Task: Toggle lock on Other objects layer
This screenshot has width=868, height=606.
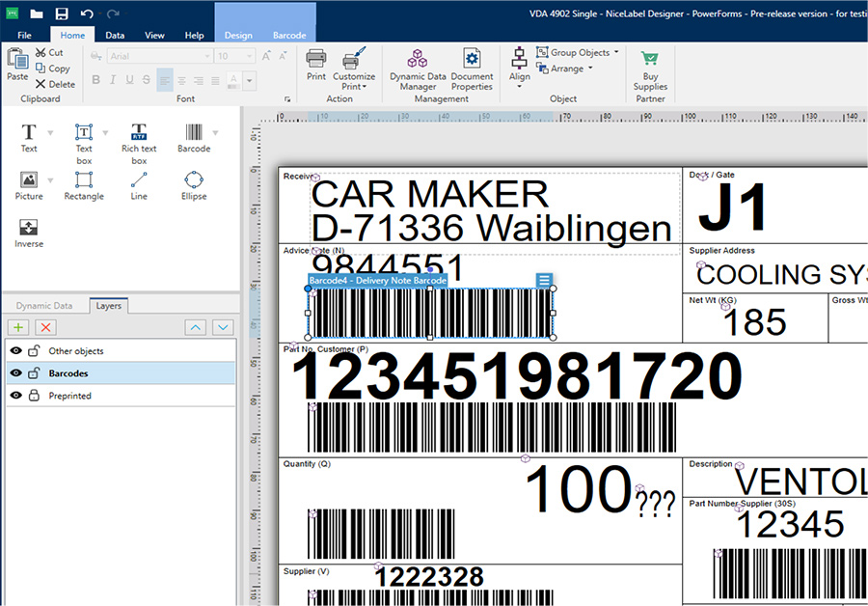Action: pyautogui.click(x=34, y=350)
